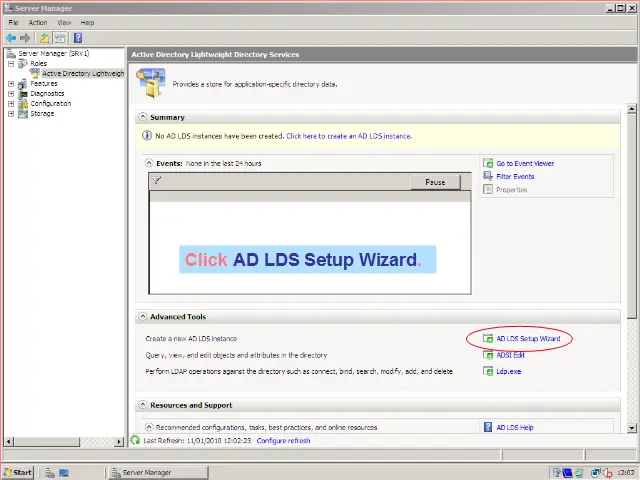
Task: Click the Help toolbar icon
Action: click(78, 38)
